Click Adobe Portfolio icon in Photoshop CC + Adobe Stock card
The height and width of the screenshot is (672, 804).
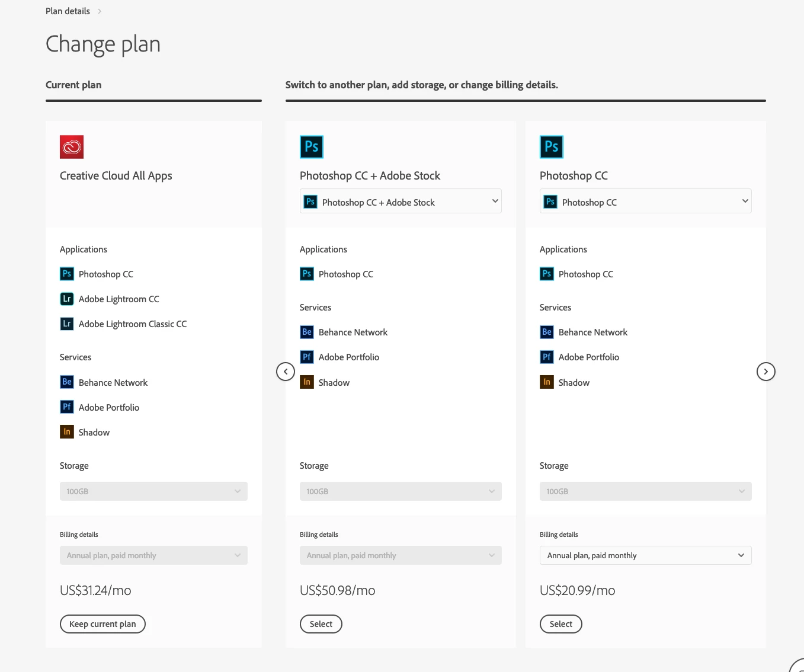[x=307, y=357]
